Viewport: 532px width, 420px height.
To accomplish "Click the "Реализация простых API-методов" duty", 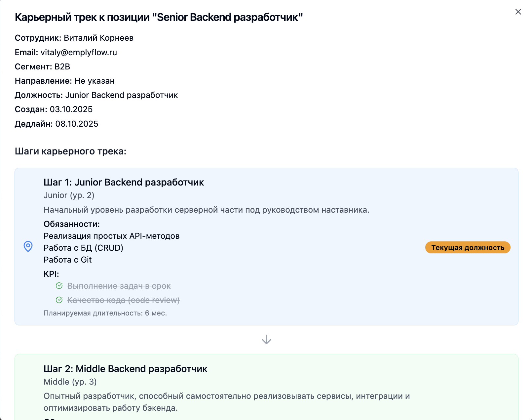I will coord(111,236).
